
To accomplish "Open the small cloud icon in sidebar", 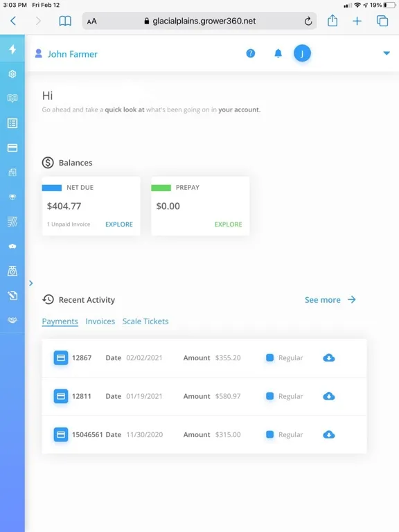I will (x=12, y=246).
